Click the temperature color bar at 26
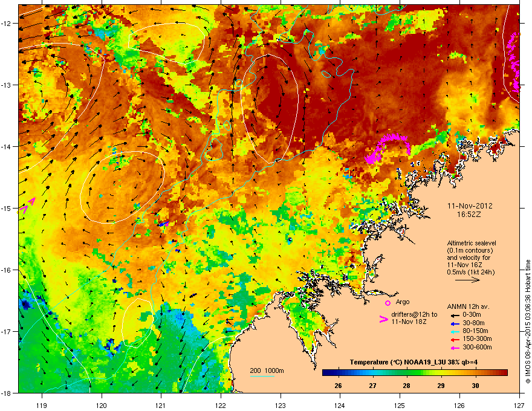The width and height of the screenshot is (532, 411). [x=338, y=373]
